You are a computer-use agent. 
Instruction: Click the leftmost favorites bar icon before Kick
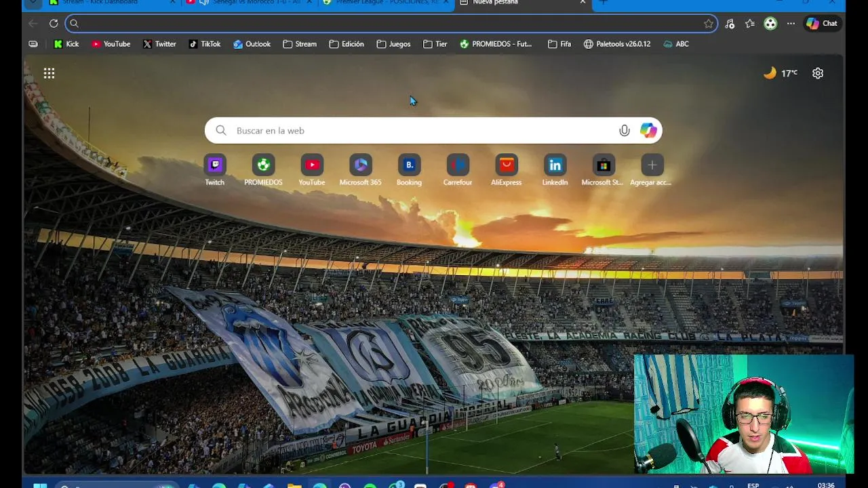[33, 44]
